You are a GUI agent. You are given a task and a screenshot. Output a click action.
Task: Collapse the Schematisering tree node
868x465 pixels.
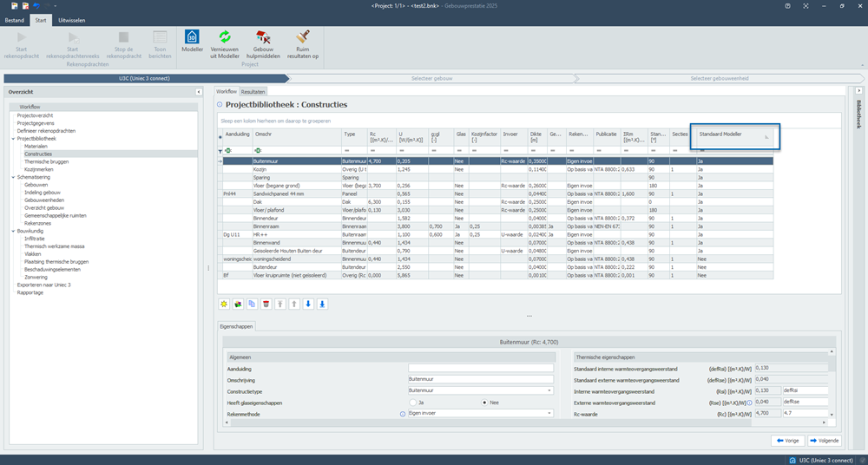coord(14,176)
